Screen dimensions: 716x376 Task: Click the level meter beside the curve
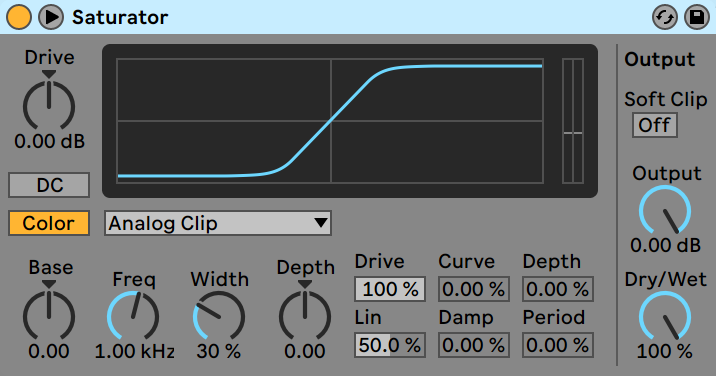click(573, 121)
